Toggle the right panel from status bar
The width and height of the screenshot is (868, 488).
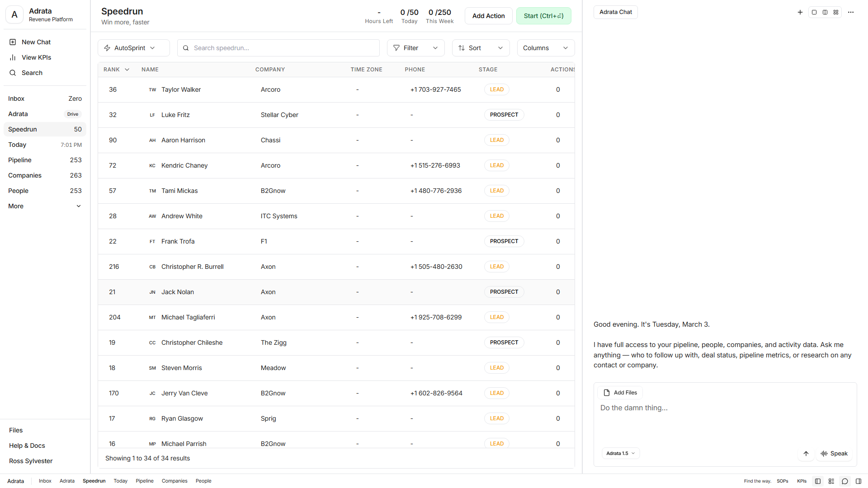point(858,481)
